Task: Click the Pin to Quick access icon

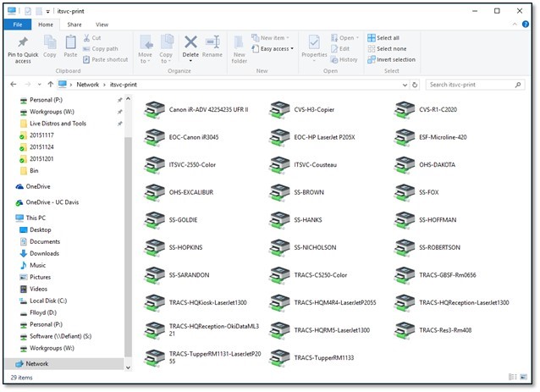Action: (23, 44)
